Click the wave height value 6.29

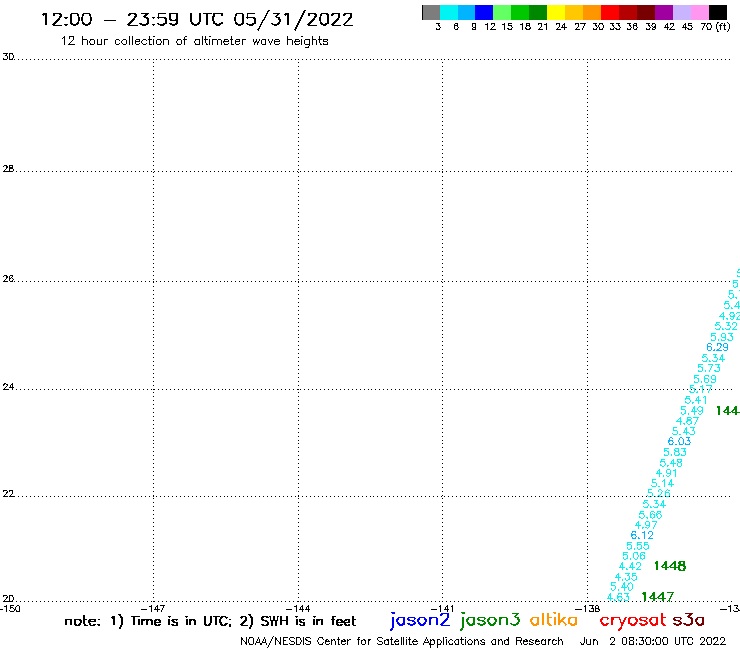[717, 347]
